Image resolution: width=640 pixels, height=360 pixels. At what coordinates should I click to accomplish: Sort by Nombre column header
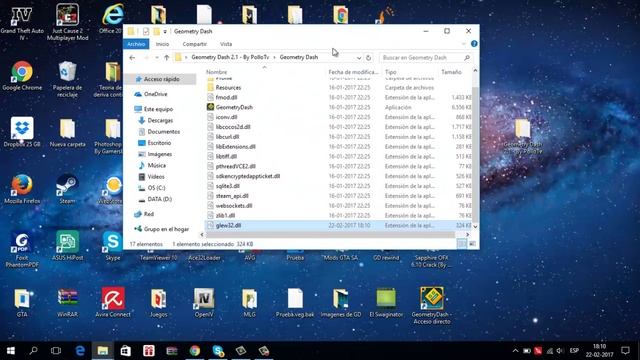(216, 72)
